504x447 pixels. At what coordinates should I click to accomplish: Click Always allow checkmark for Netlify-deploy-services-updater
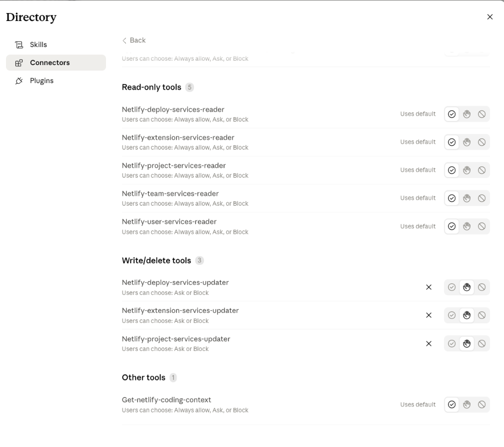click(451, 287)
